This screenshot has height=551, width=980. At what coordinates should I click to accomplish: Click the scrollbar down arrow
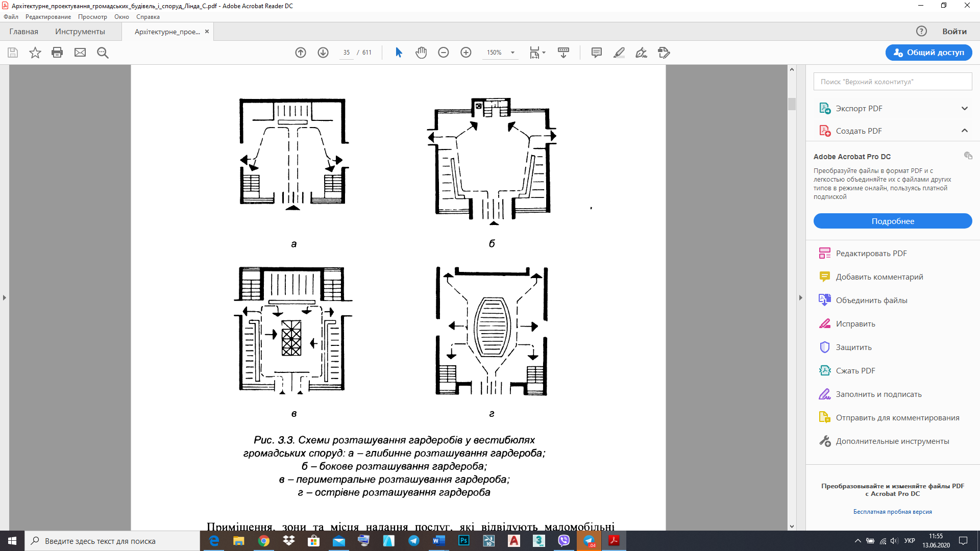click(x=792, y=527)
